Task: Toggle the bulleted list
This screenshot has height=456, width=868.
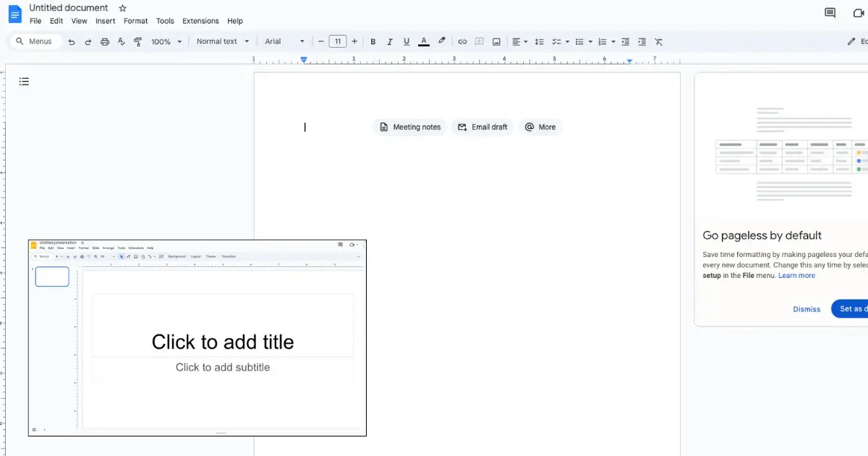Action: [x=580, y=42]
